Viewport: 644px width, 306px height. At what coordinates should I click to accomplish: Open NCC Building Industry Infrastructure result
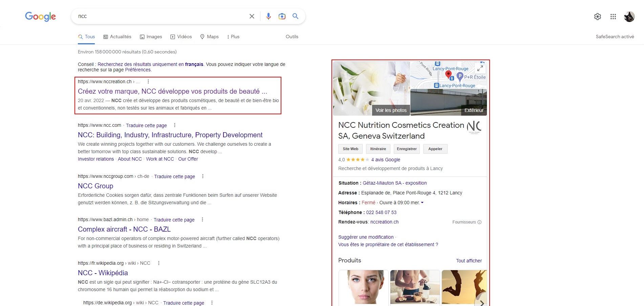click(x=170, y=135)
